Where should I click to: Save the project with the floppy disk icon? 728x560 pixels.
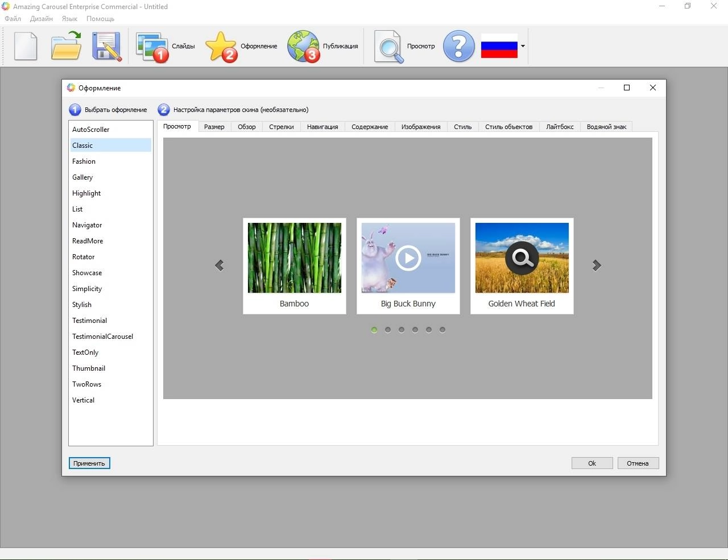(106, 46)
